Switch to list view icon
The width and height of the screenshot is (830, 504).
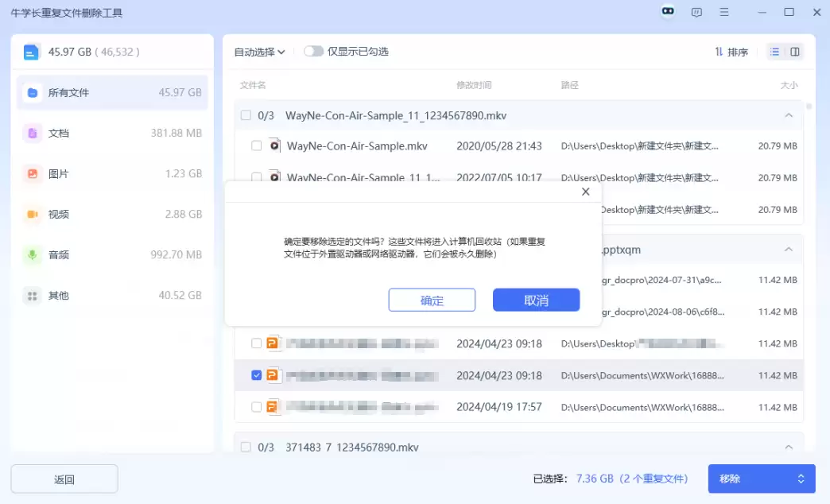[775, 52]
